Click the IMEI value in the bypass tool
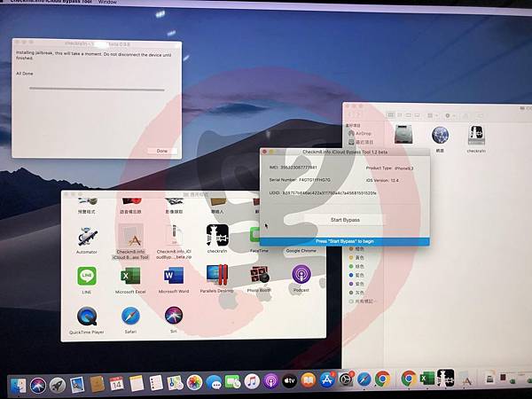Screen dimensions: 532x399 299,168
